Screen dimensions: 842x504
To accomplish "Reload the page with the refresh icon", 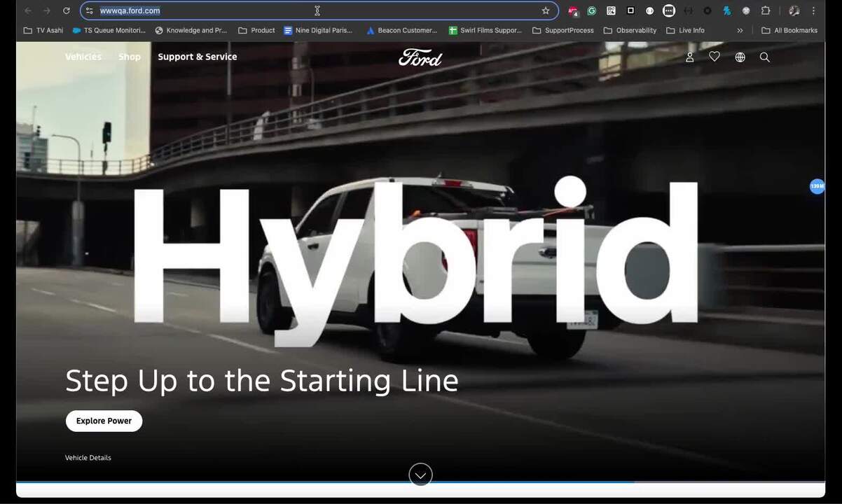I will coord(67,10).
